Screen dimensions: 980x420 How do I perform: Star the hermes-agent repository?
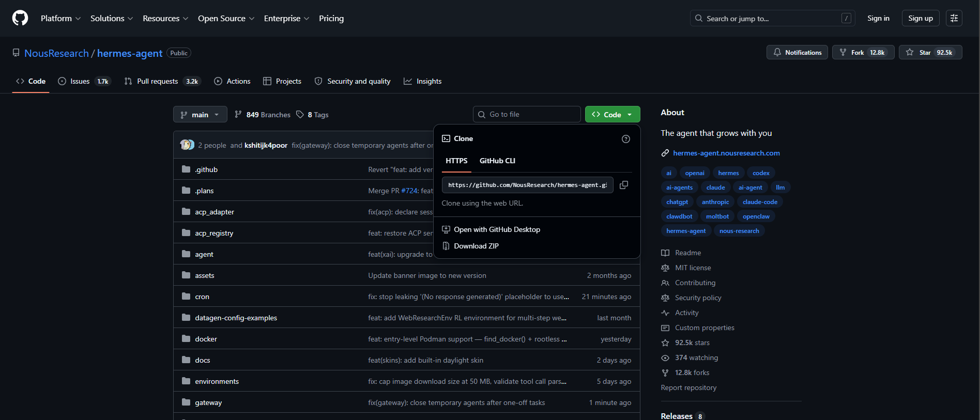coord(930,53)
